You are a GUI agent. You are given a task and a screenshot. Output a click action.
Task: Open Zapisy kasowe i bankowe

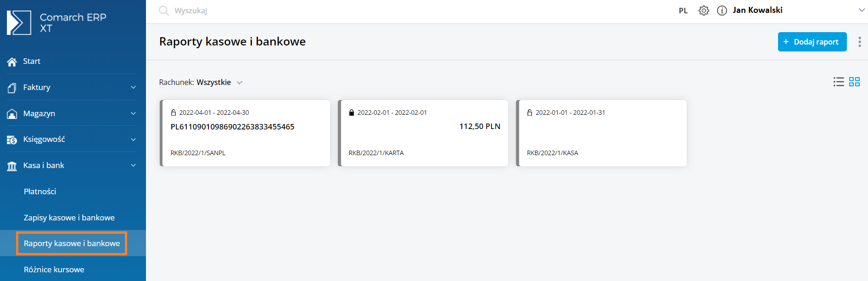point(69,218)
